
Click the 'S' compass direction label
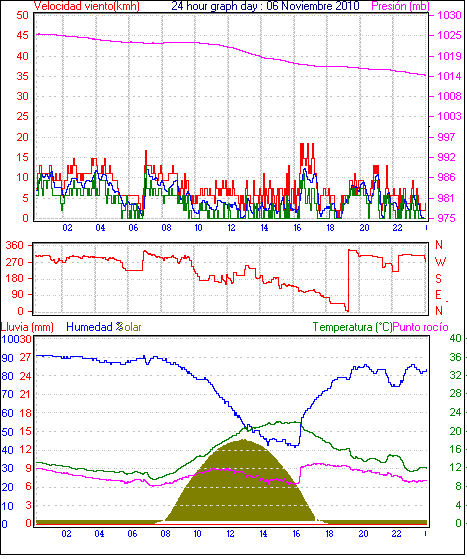tap(438, 278)
